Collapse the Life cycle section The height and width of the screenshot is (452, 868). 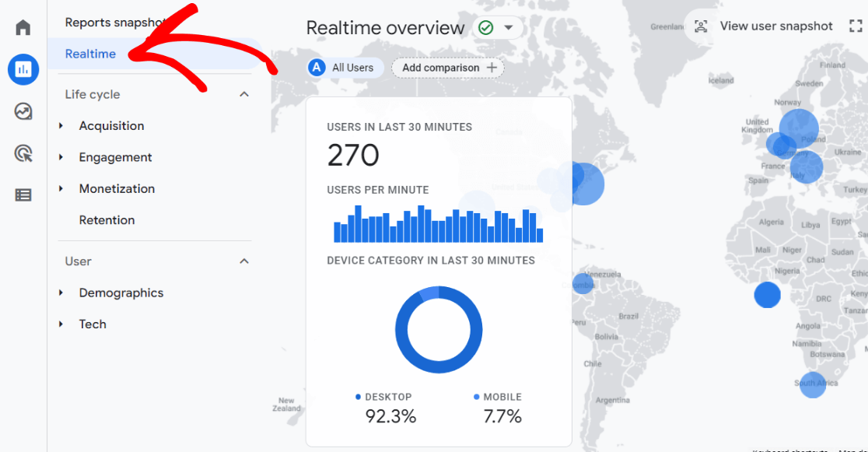click(244, 93)
